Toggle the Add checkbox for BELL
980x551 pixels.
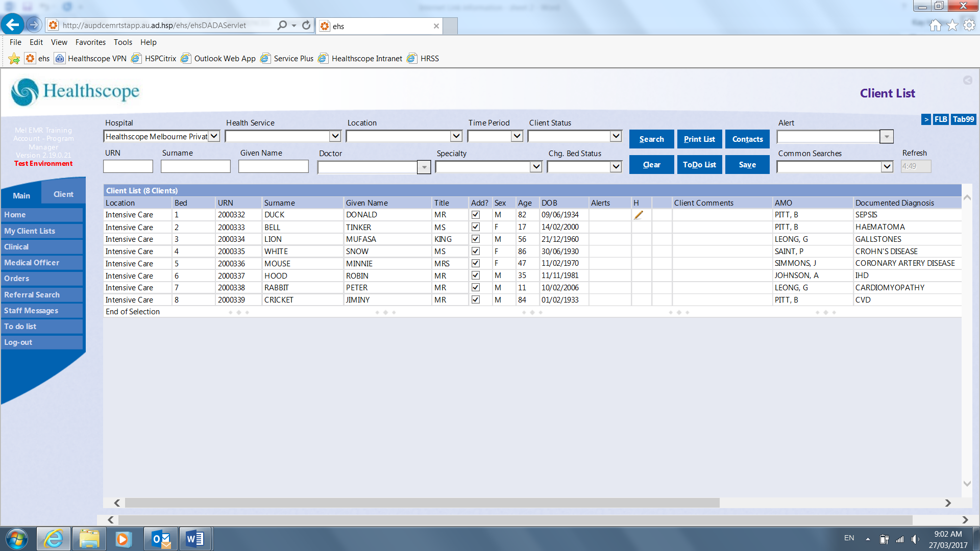pos(476,227)
